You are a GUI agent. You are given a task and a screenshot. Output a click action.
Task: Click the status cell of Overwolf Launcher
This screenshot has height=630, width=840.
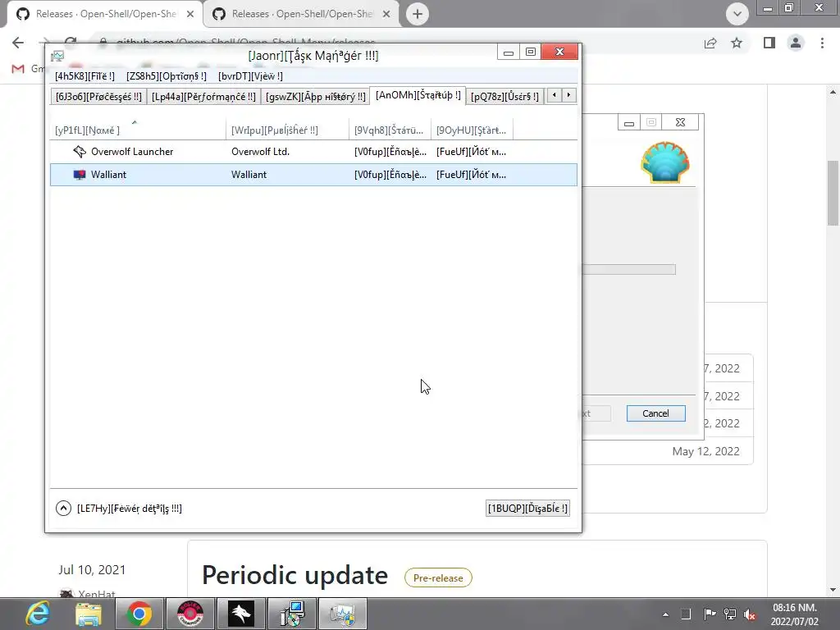pyautogui.click(x=390, y=152)
